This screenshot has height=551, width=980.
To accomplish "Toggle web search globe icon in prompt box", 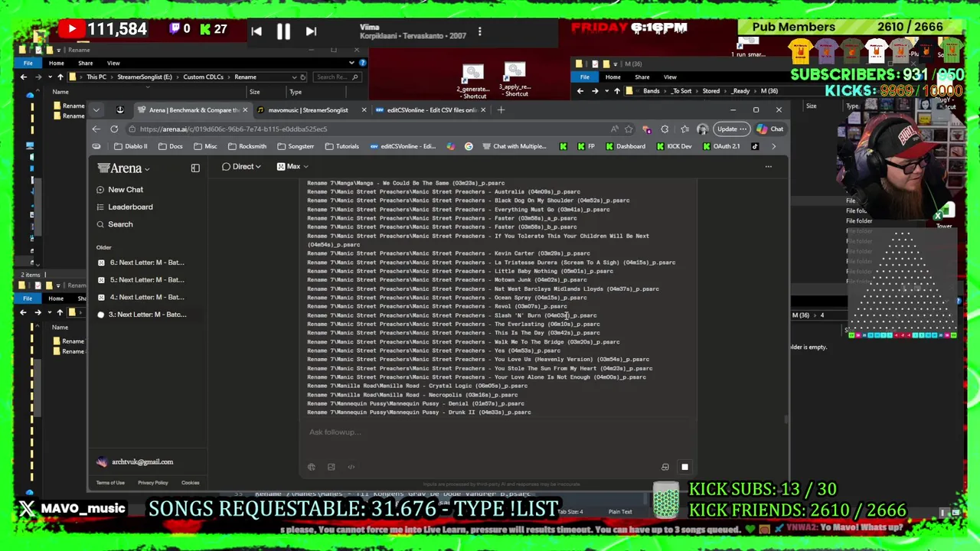I will [311, 467].
